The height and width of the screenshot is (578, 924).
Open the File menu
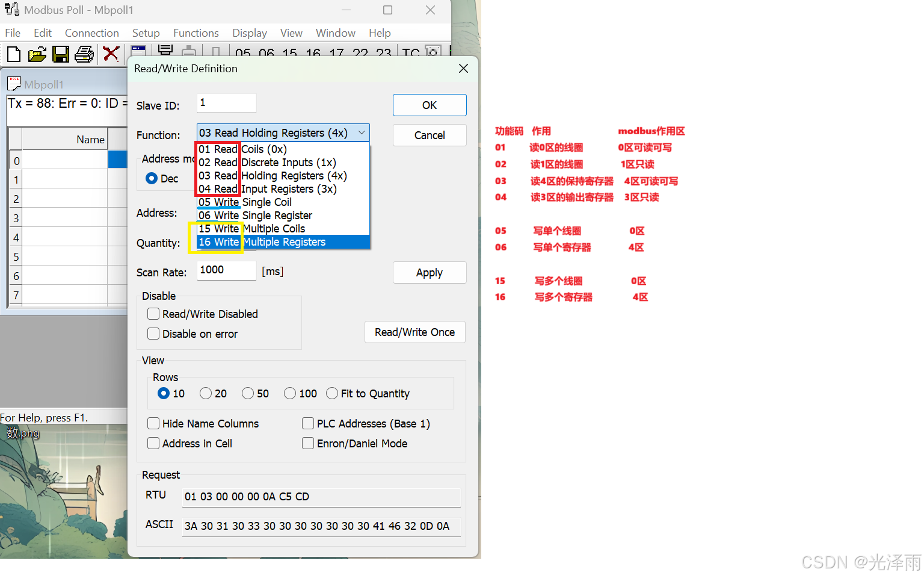(13, 33)
